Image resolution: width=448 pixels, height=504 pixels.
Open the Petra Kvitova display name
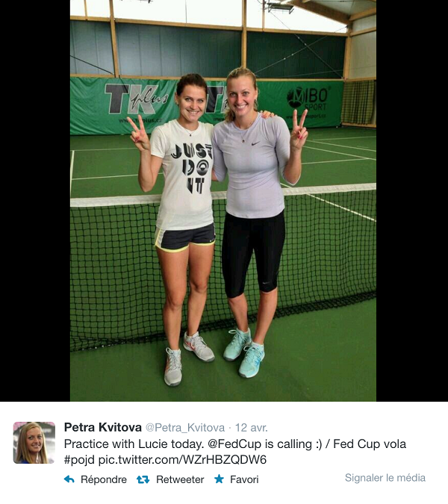pyautogui.click(x=103, y=428)
